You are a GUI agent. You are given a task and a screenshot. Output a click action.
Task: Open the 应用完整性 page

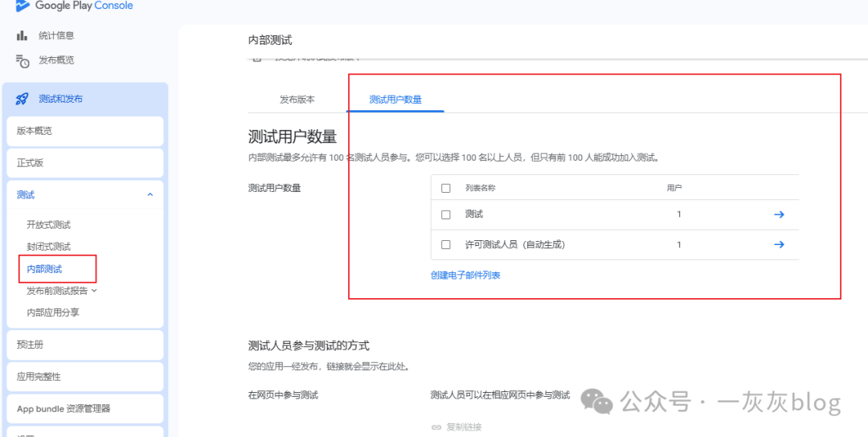(x=85, y=378)
